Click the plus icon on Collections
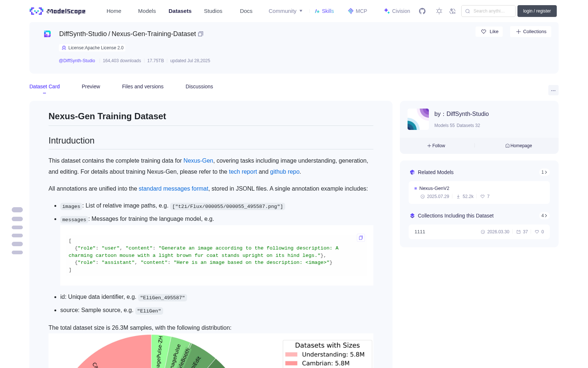The image size is (588, 368). coord(519,32)
